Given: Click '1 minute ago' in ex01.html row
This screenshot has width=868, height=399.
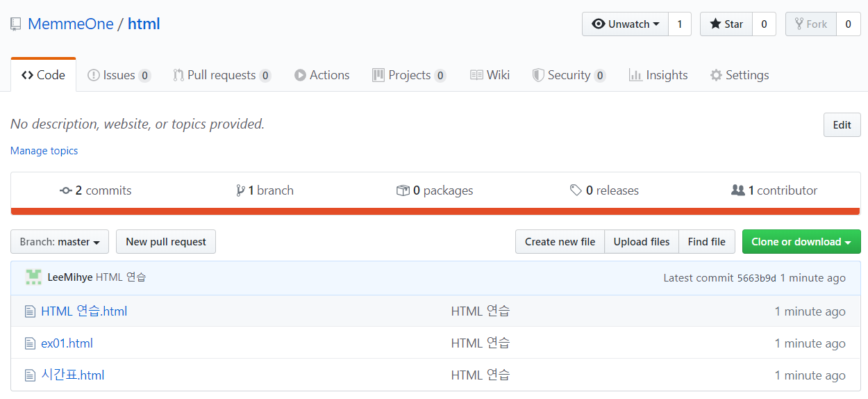Looking at the screenshot, I should click(810, 343).
